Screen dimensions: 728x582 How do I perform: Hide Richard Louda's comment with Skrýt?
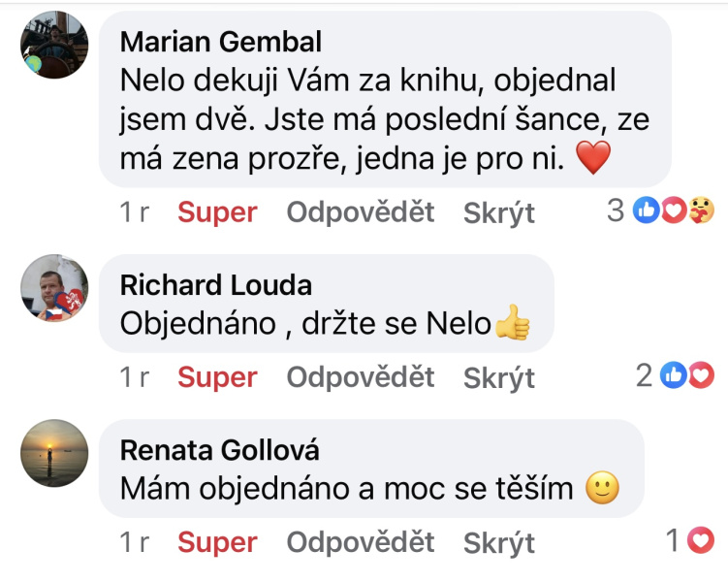click(x=499, y=377)
